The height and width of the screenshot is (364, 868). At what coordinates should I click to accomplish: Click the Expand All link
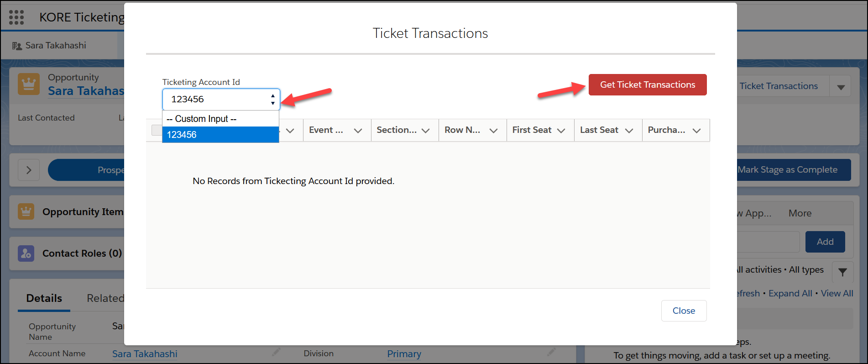[x=790, y=293]
